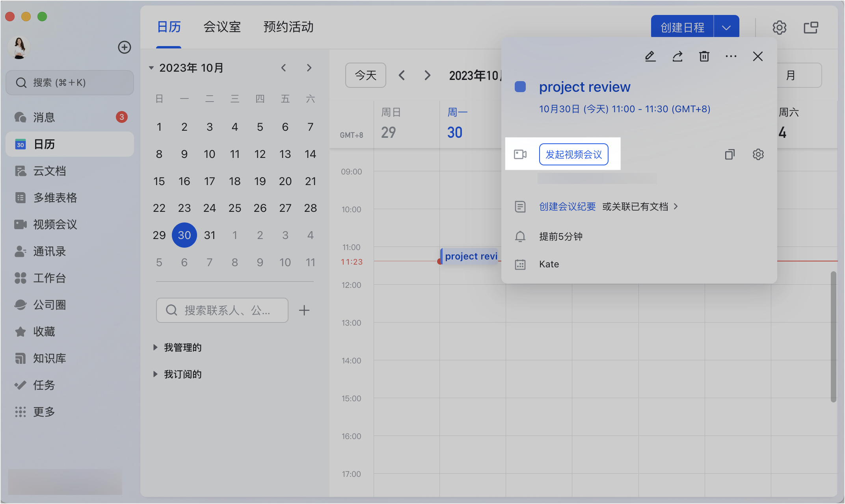Screen dimensions: 845x504
Task: Expand 我管理的 calendar list
Action: pos(155,347)
